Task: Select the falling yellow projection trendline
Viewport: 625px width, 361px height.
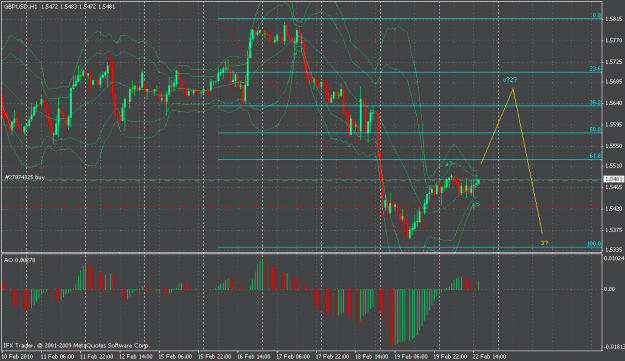Action: tap(528, 160)
